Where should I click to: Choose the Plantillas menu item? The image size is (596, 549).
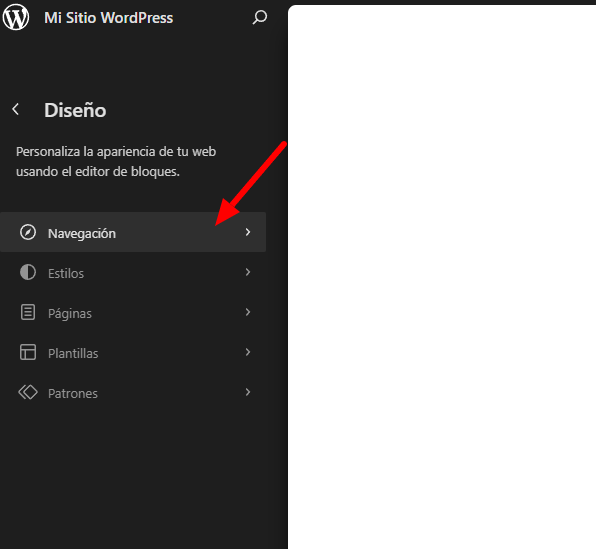[133, 352]
